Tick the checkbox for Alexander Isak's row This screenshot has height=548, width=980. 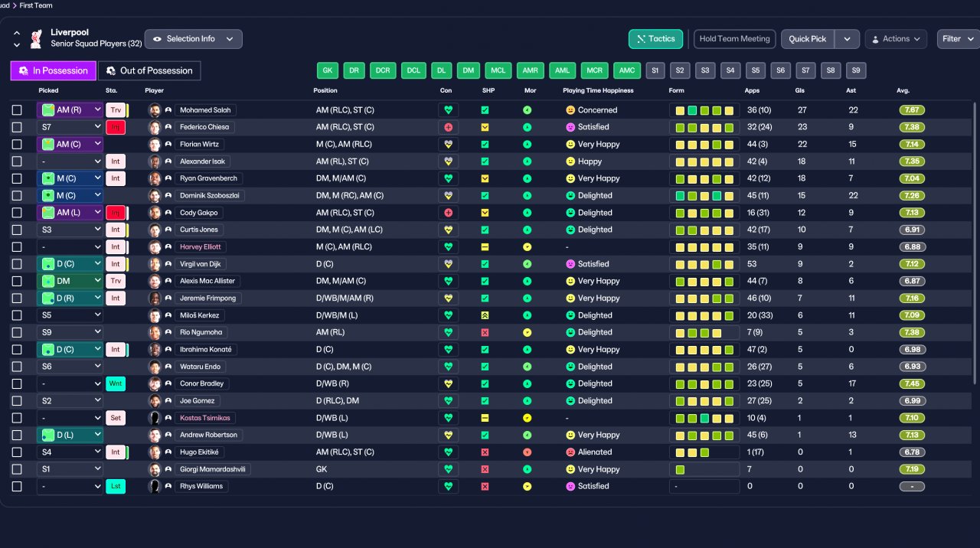17,161
